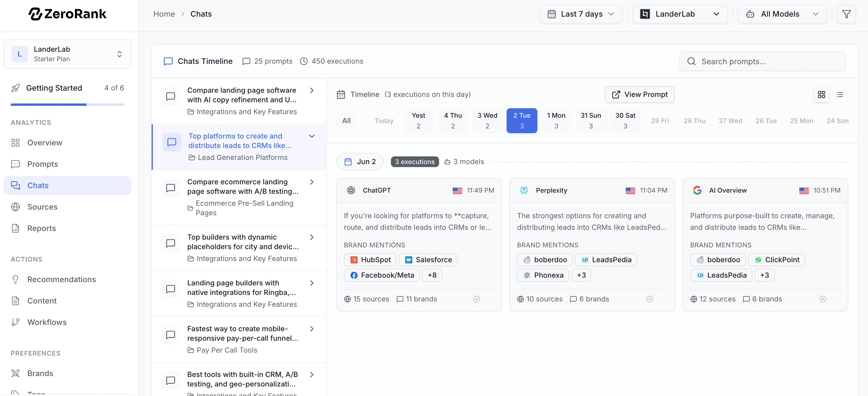Go to Prompts in the sidebar
Image resolution: width=868 pixels, height=396 pixels.
[x=67, y=164]
